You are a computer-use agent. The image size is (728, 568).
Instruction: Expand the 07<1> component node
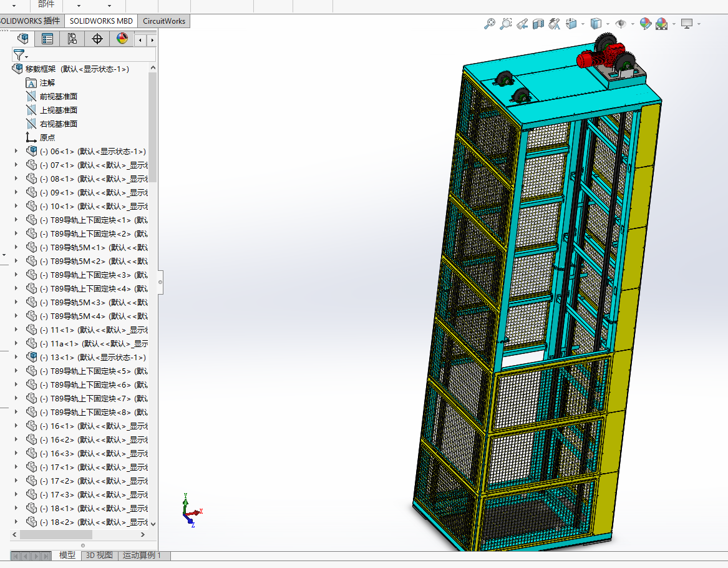click(x=16, y=165)
